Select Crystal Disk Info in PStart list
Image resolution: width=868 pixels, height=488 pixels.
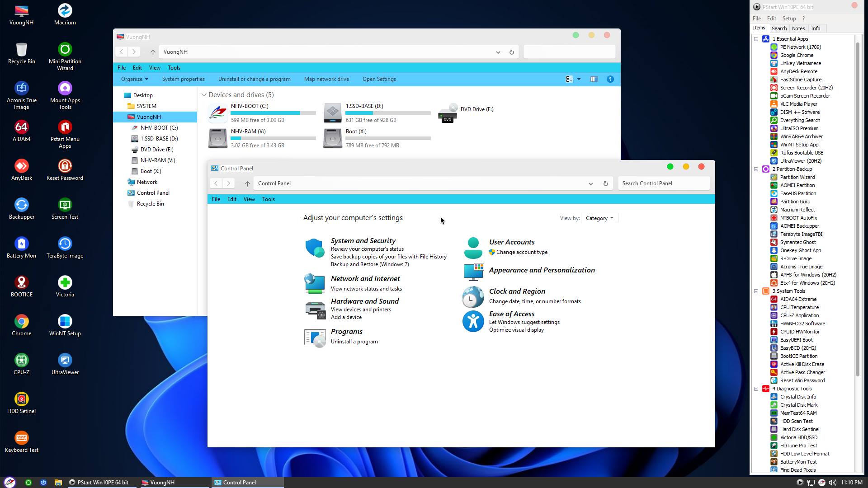798,397
